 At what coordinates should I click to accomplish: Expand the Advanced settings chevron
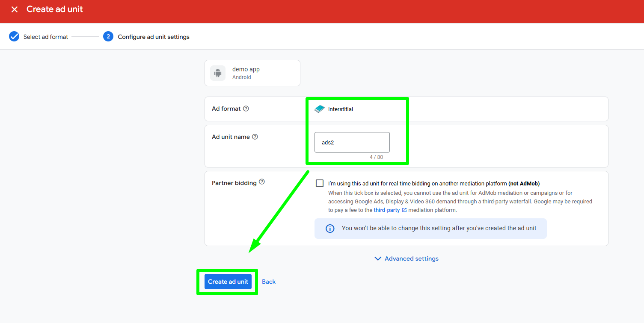click(378, 258)
